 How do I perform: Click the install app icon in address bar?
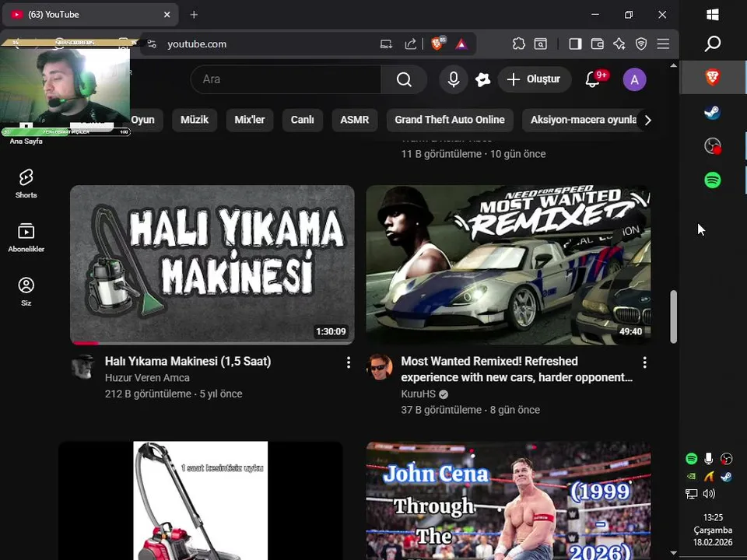tap(387, 44)
